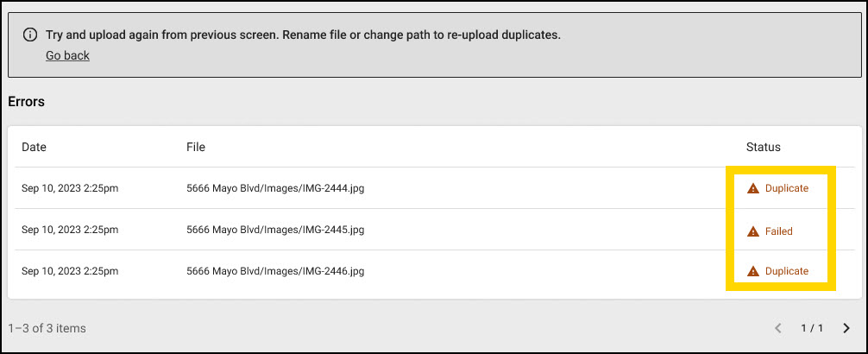Go to previous page using left chevron

pos(778,328)
